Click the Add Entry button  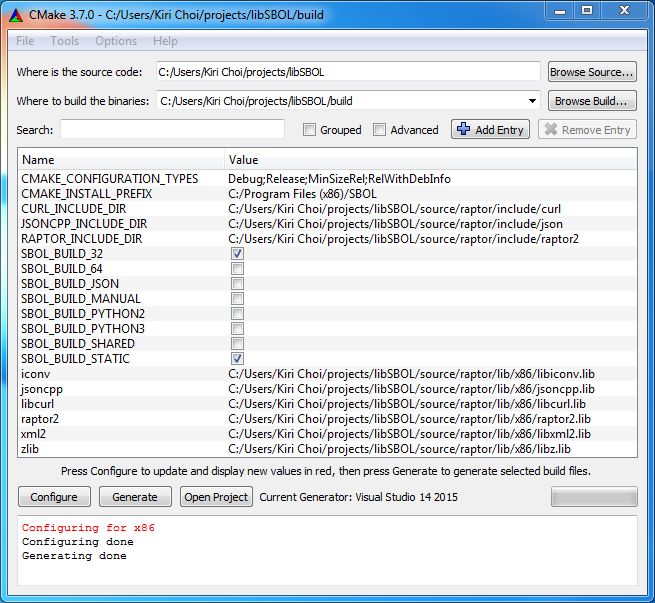point(490,129)
